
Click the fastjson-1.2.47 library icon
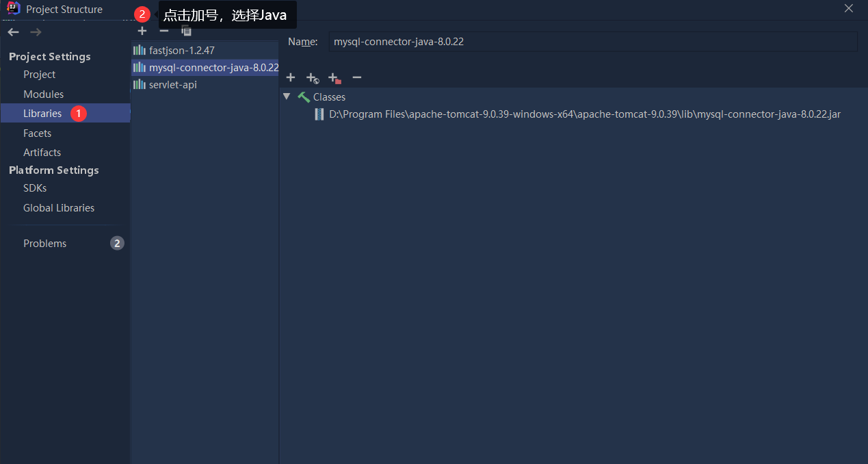point(140,50)
